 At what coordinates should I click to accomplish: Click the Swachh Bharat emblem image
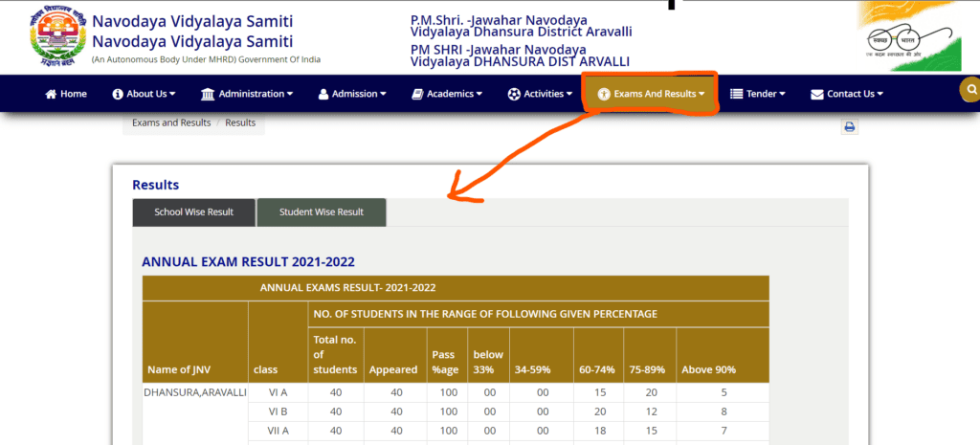[x=908, y=38]
